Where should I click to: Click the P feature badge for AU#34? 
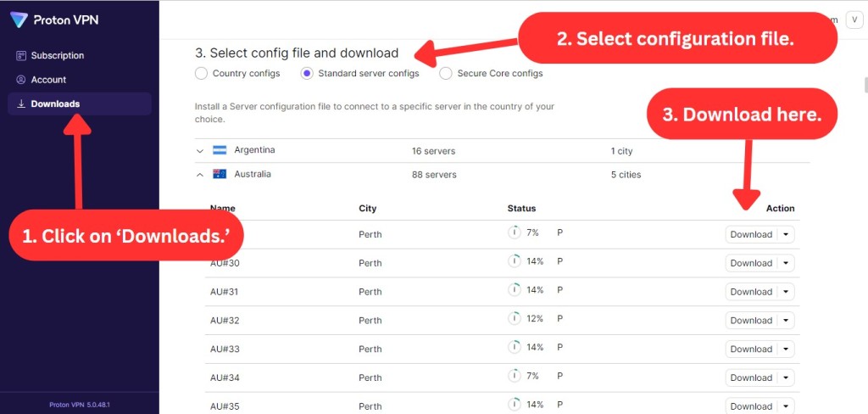[559, 376]
